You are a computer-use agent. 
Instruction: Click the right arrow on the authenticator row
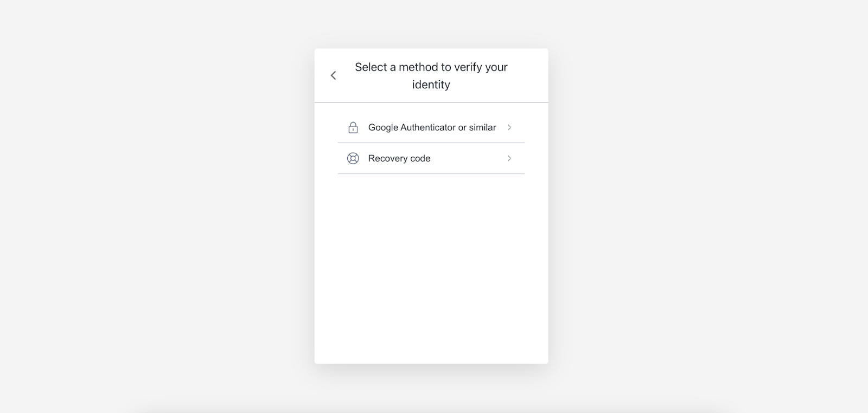point(509,127)
